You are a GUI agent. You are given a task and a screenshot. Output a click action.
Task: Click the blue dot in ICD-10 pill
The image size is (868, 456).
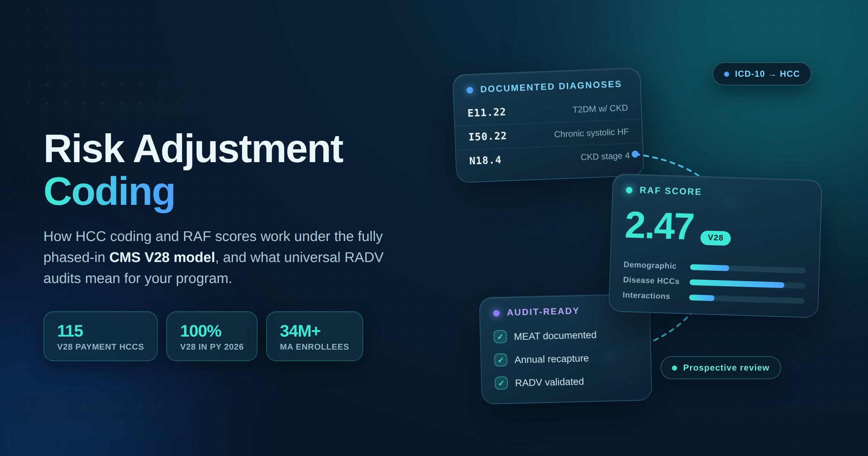727,74
